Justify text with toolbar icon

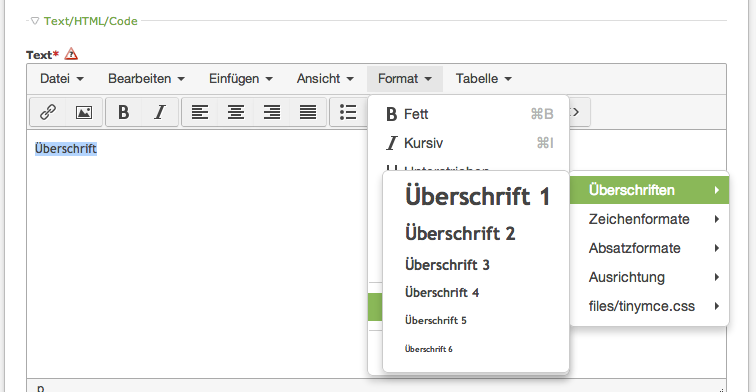(308, 112)
